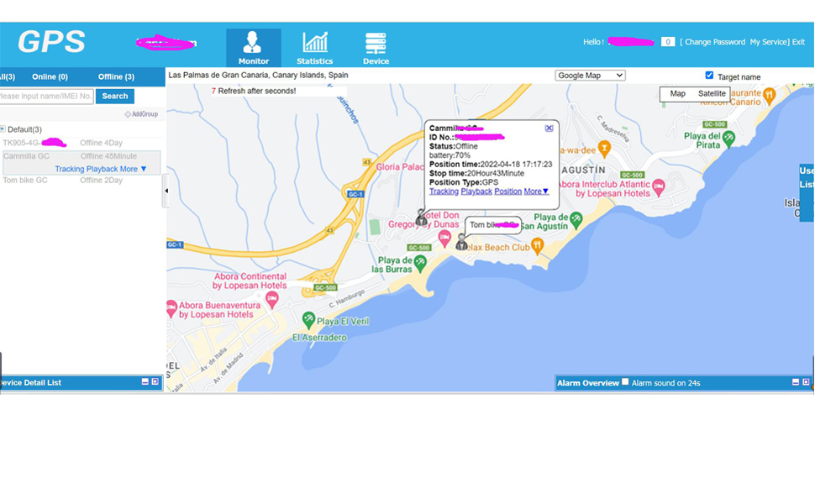Screen dimensions: 815x504
Task: Open the Playback link in the popup
Action: (476, 191)
